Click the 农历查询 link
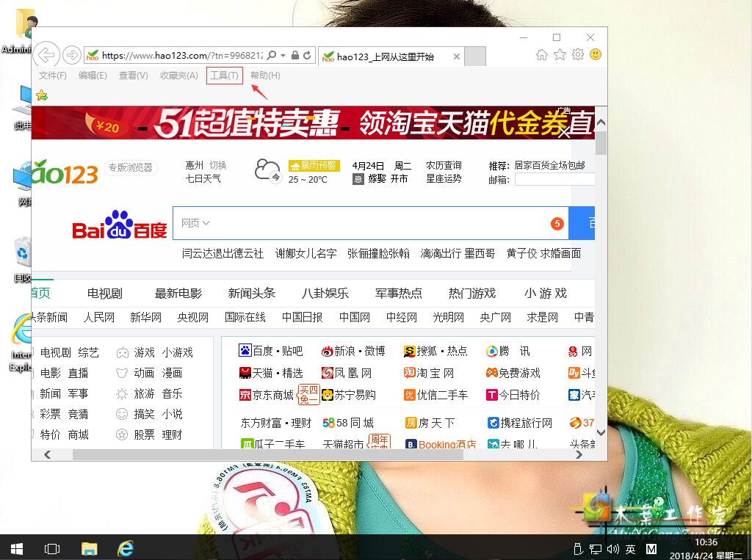 pos(444,165)
